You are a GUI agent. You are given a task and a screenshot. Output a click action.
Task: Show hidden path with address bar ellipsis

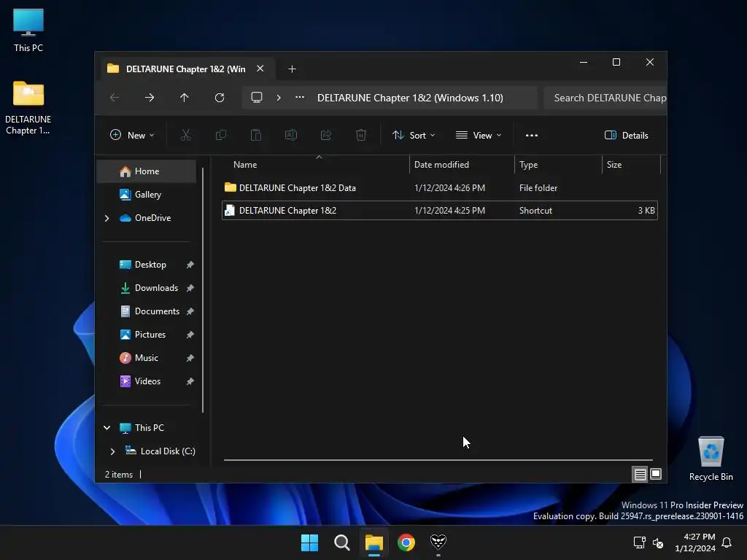click(300, 98)
